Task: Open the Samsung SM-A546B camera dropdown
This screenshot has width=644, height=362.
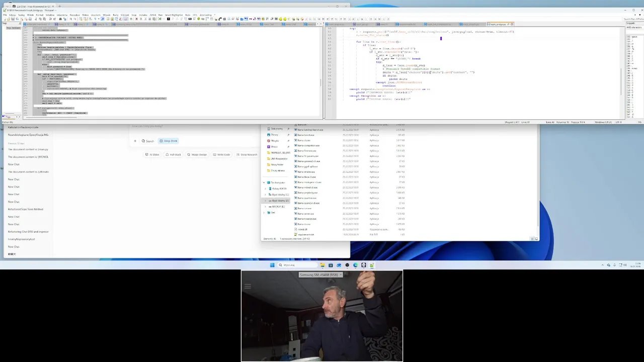Action: [321, 275]
